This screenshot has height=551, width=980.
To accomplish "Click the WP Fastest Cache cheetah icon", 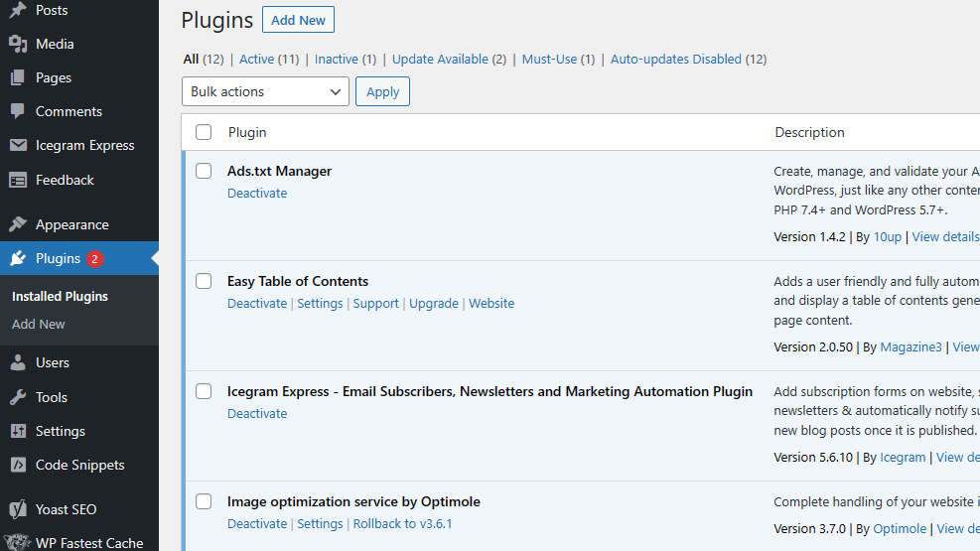I will coord(17,542).
